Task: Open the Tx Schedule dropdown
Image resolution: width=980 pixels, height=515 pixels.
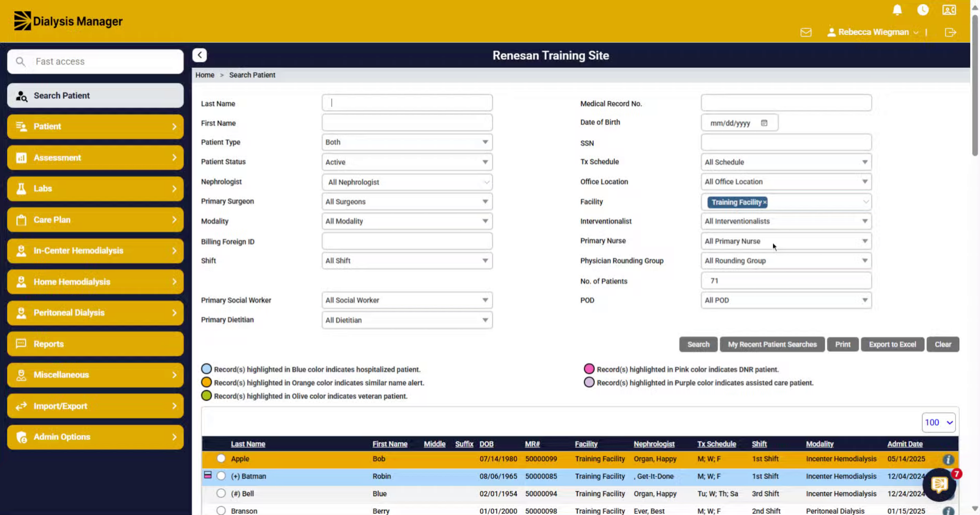Action: coord(786,162)
